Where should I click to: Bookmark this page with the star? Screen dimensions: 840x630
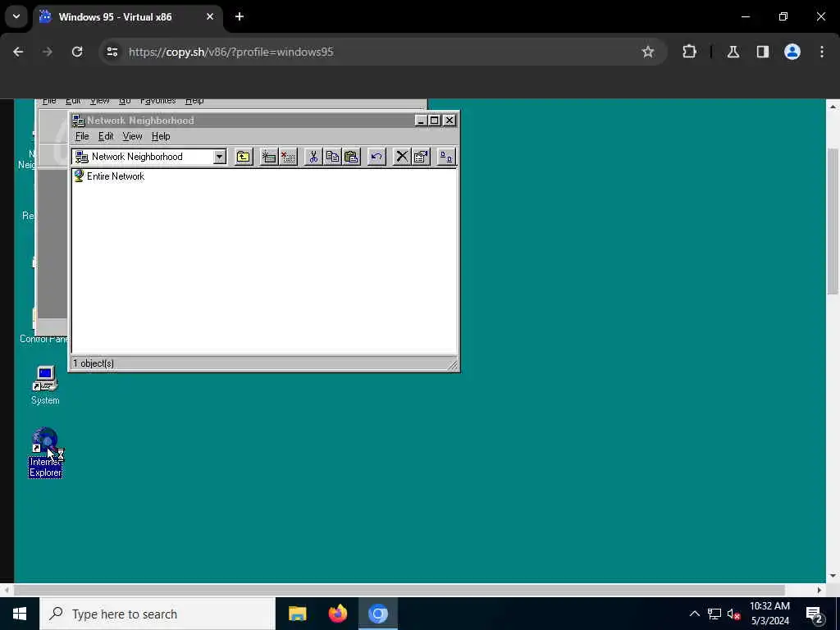coord(648,52)
